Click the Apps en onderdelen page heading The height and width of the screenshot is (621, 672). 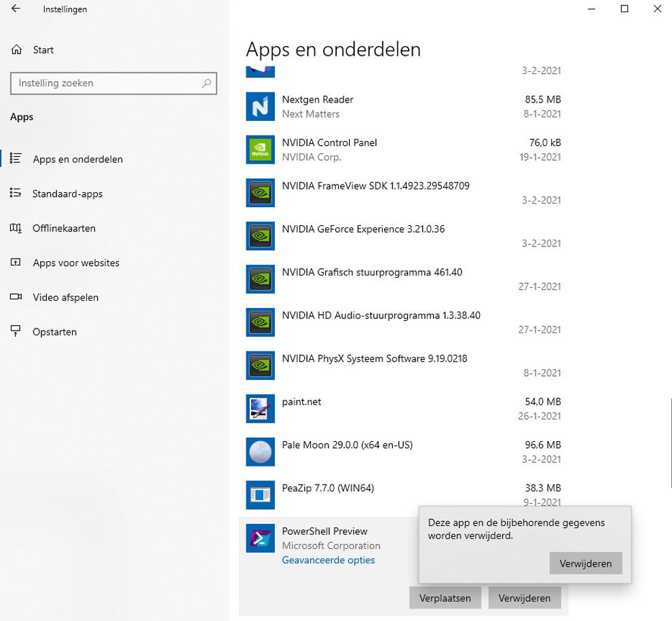coord(333,50)
